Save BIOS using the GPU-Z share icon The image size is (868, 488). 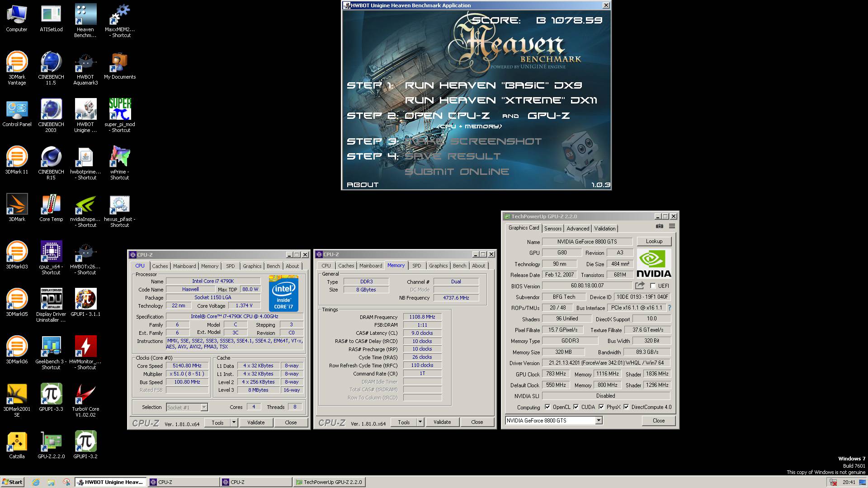coord(639,286)
